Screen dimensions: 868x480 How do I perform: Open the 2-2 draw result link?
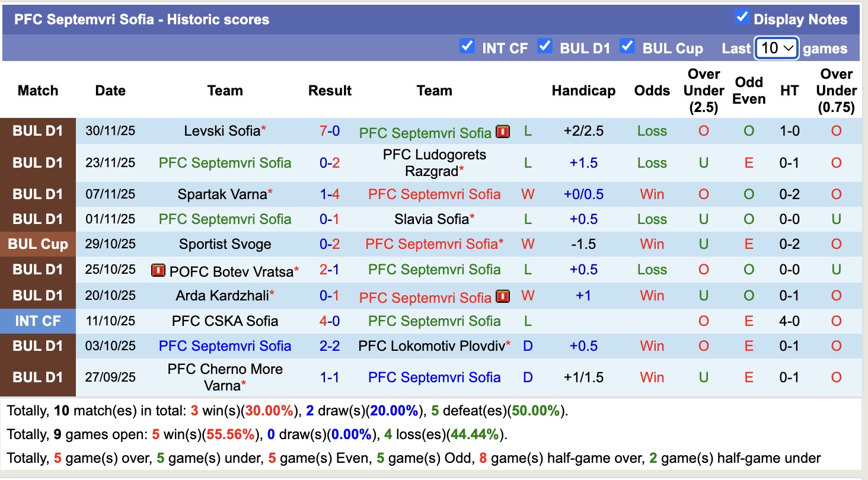point(330,346)
